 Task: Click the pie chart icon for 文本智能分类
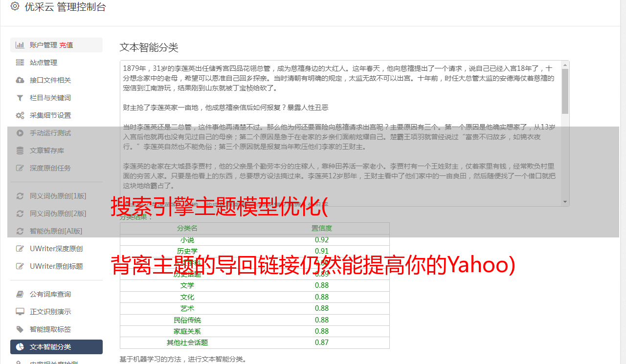click(20, 347)
